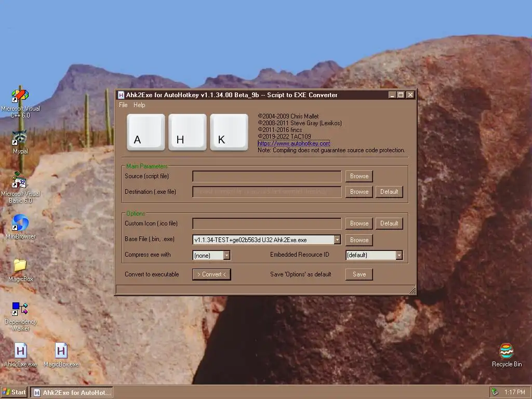This screenshot has width=532, height=399.
Task: Reset Destination to Default
Action: [389, 192]
